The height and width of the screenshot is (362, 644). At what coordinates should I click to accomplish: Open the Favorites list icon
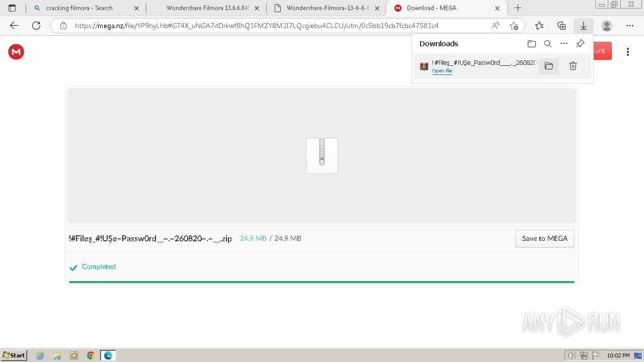pyautogui.click(x=539, y=26)
